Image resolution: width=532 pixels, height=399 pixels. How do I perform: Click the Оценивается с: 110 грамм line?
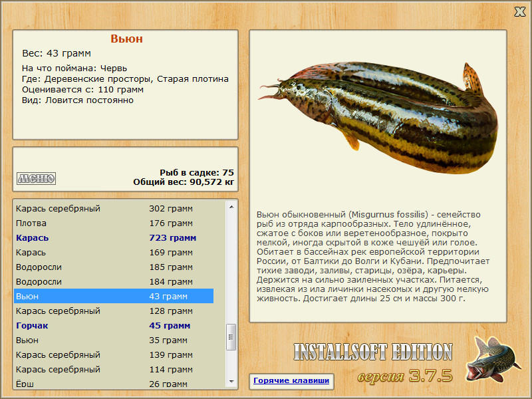coord(82,90)
